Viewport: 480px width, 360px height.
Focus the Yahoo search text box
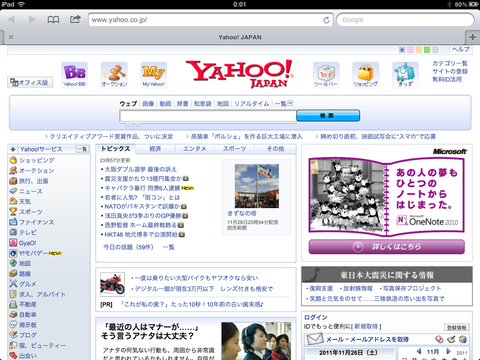(x=208, y=116)
